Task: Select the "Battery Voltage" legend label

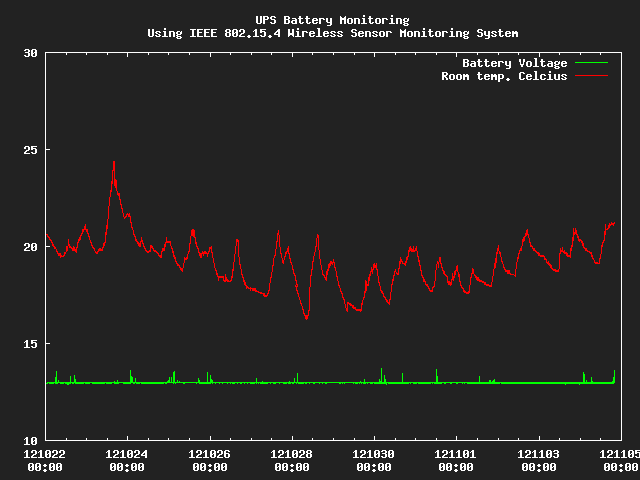Action: 514,63
